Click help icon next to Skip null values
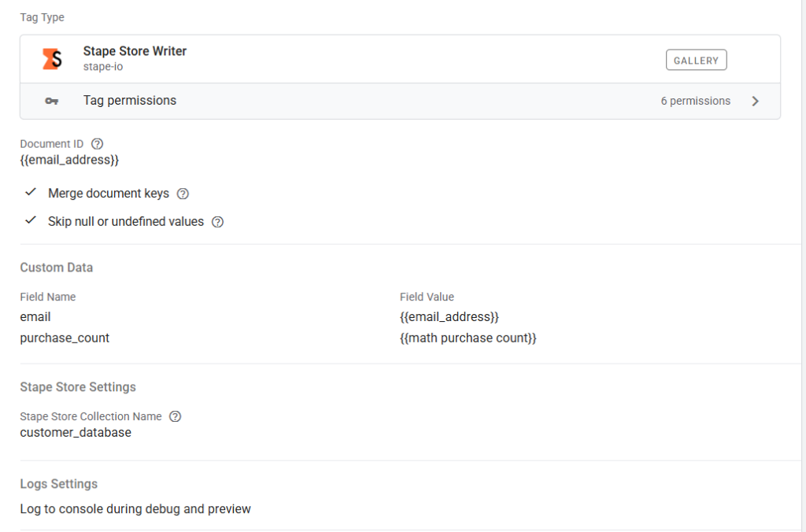 [x=218, y=222]
